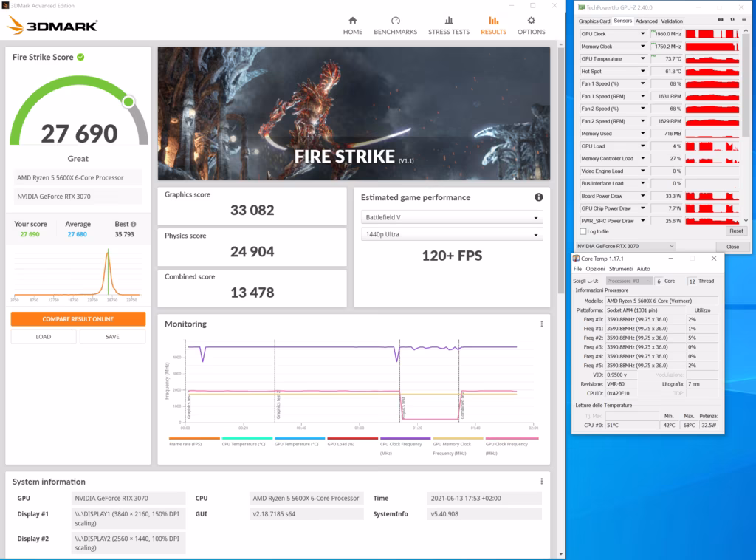The image size is (756, 560).
Task: Click the GPU-Z screenshot camera icon
Action: (x=721, y=20)
